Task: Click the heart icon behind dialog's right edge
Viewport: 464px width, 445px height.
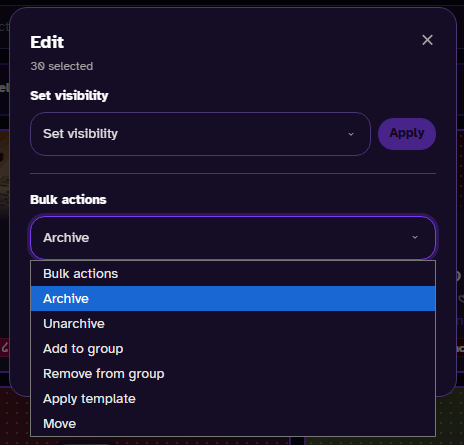Action: pos(461,298)
